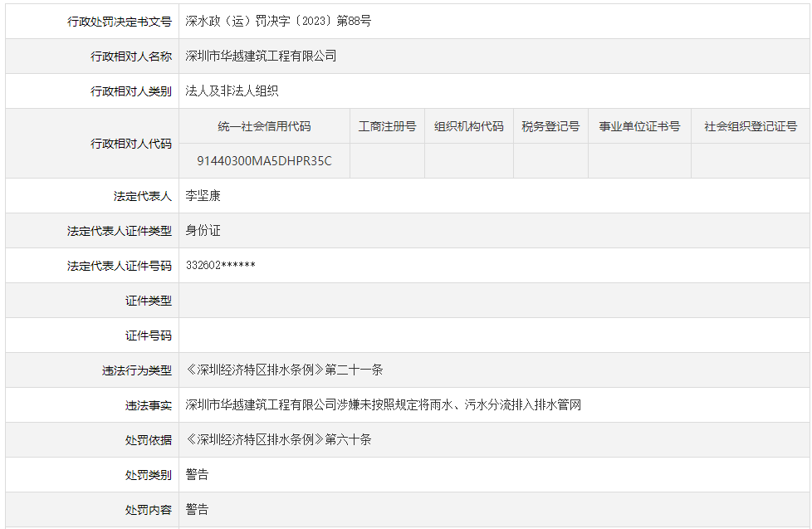Click the 法定代表人证件类型 label
Viewport: 812px width, 529px height.
pos(119,231)
